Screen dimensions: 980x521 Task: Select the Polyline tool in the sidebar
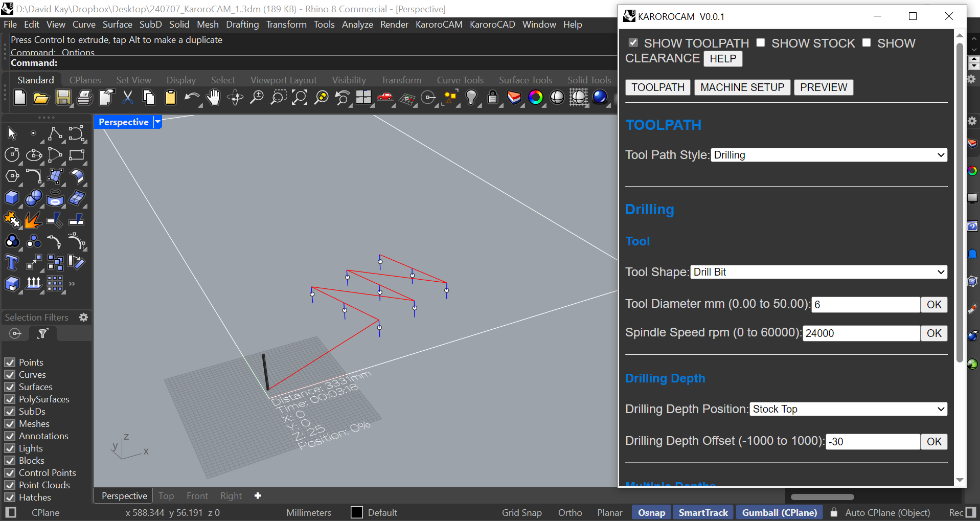pyautogui.click(x=55, y=134)
